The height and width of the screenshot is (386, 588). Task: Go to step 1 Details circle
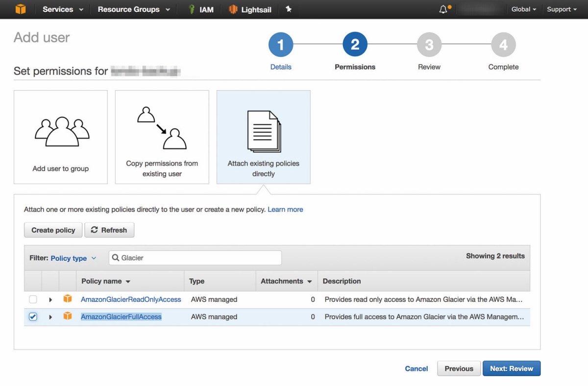[x=281, y=45]
